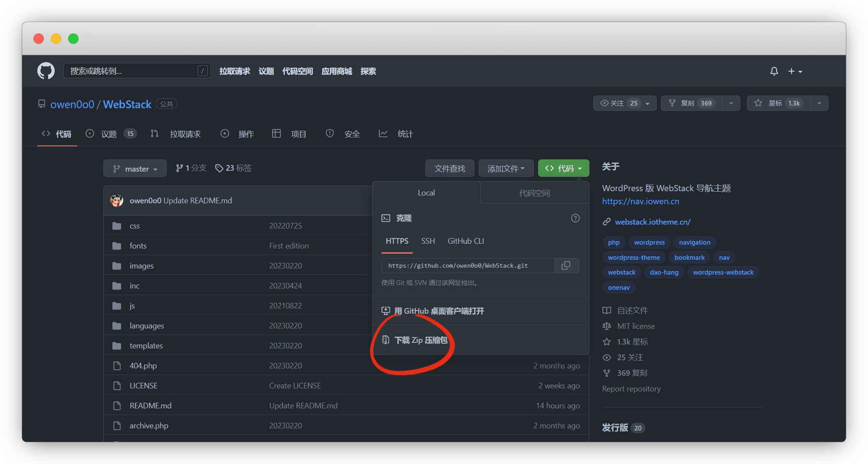Image resolution: width=868 pixels, height=464 pixels.
Task: Open the templates folder
Action: click(x=146, y=346)
